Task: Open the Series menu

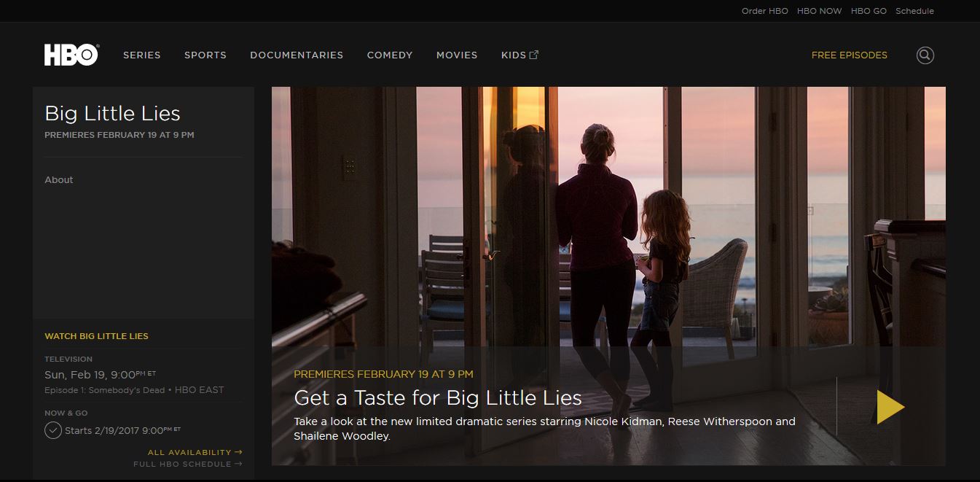Action: (x=142, y=55)
